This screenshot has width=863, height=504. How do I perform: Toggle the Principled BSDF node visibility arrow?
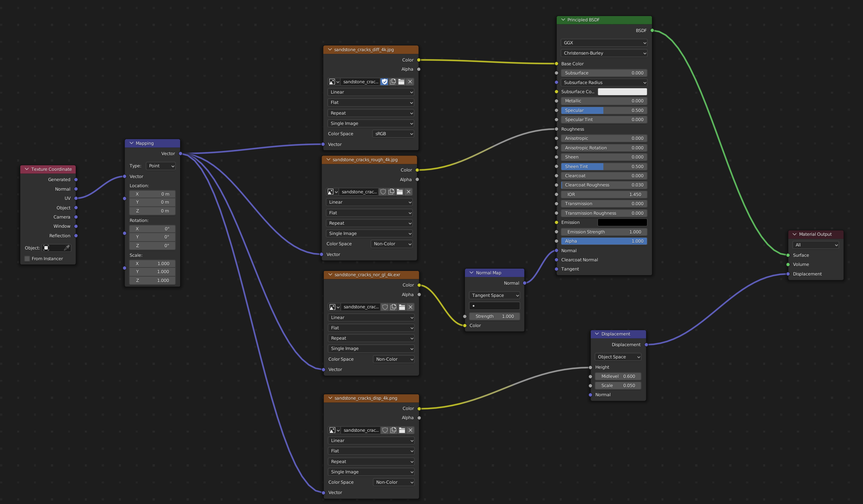561,20
